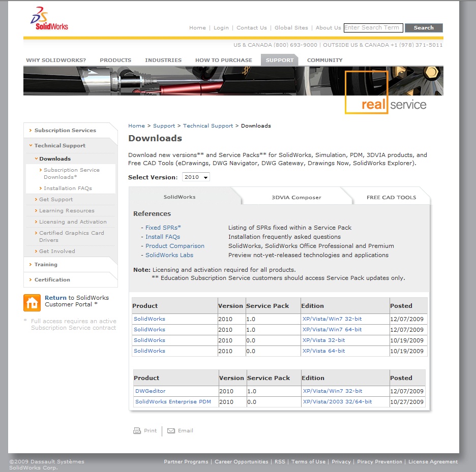Open the Select Version dropdown
Screen dimensions: 476x472
coord(196,177)
